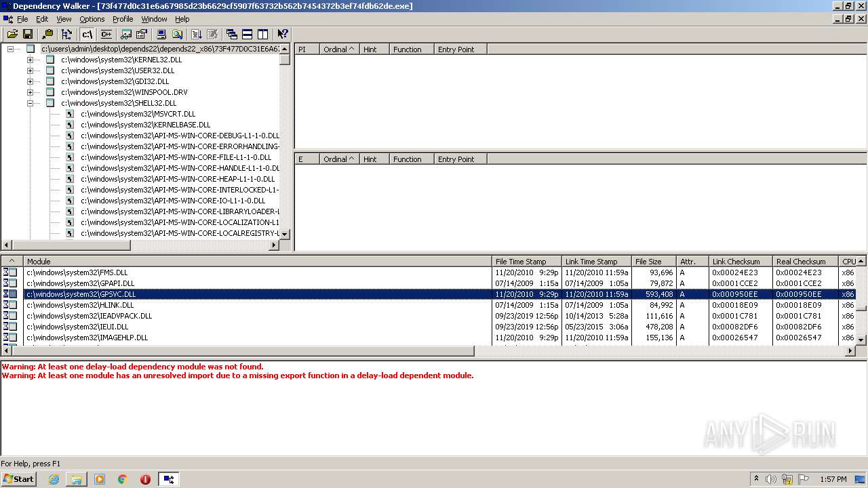868x488 pixels.
Task: Open module Properties toolbar icon
Action: [x=142, y=34]
